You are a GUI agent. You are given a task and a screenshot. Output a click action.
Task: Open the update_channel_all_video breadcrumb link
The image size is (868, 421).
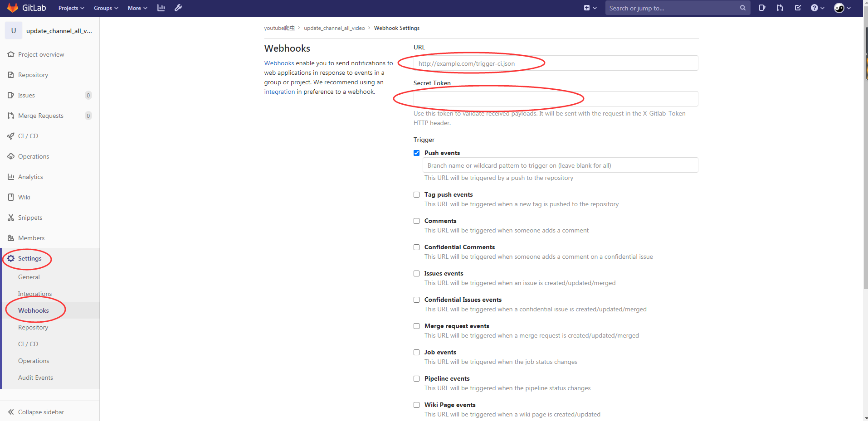[x=334, y=28]
